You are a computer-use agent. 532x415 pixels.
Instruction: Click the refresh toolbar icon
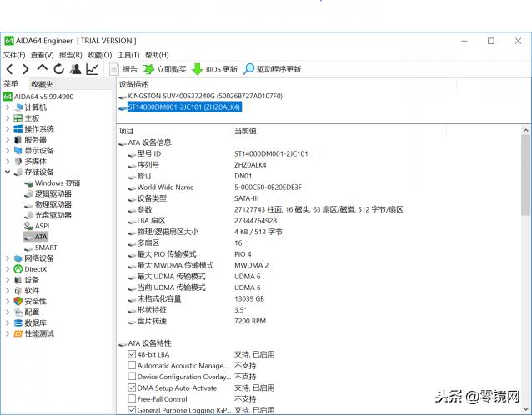click(x=58, y=69)
